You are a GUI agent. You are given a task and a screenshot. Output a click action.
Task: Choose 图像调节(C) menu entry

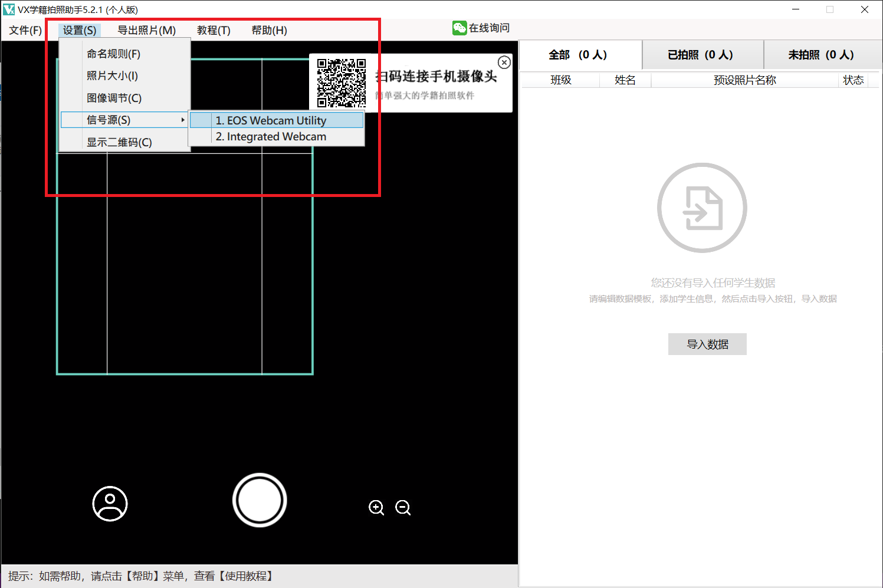click(124, 98)
